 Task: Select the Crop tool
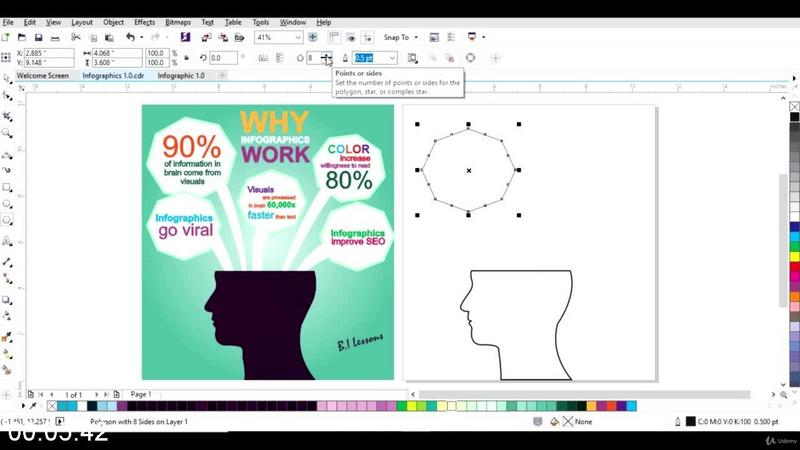7,117
